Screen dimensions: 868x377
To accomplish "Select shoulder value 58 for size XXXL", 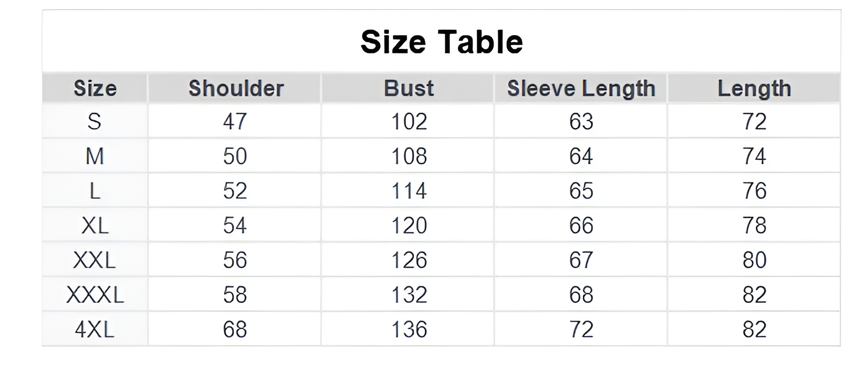I will [235, 295].
